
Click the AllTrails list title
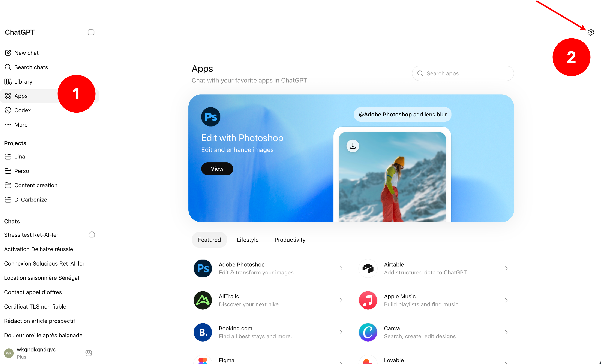pyautogui.click(x=229, y=296)
